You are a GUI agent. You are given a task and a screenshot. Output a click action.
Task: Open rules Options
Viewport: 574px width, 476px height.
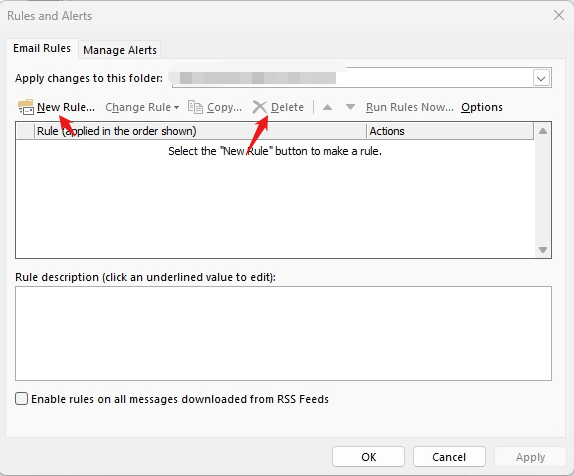pos(482,107)
